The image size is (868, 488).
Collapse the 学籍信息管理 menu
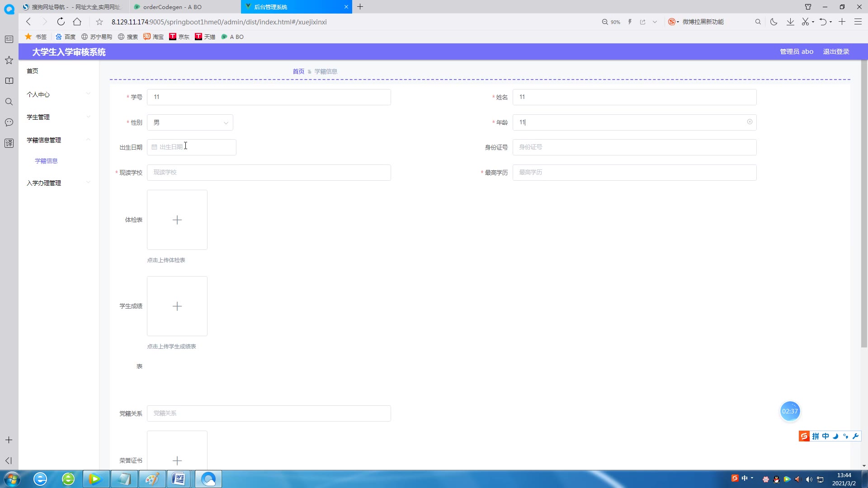click(58, 140)
